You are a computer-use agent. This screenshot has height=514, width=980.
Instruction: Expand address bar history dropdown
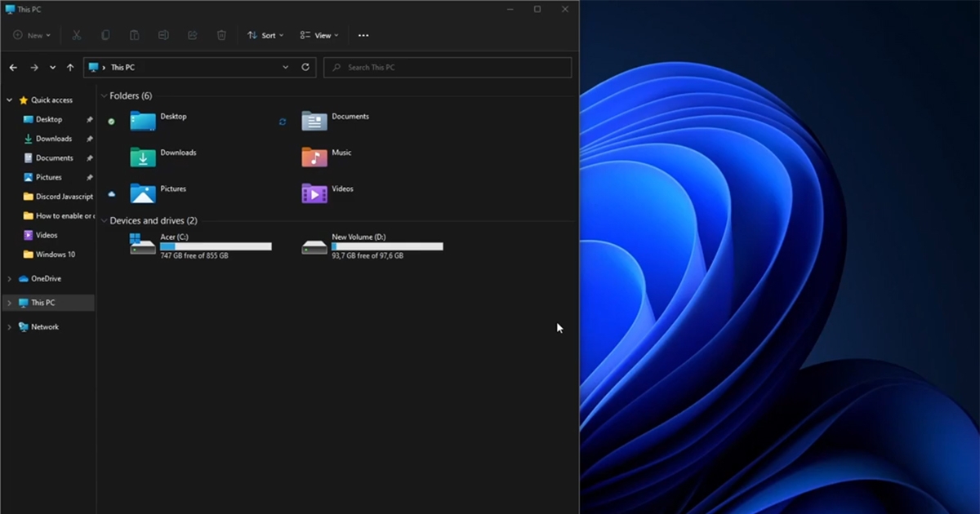[x=285, y=68]
